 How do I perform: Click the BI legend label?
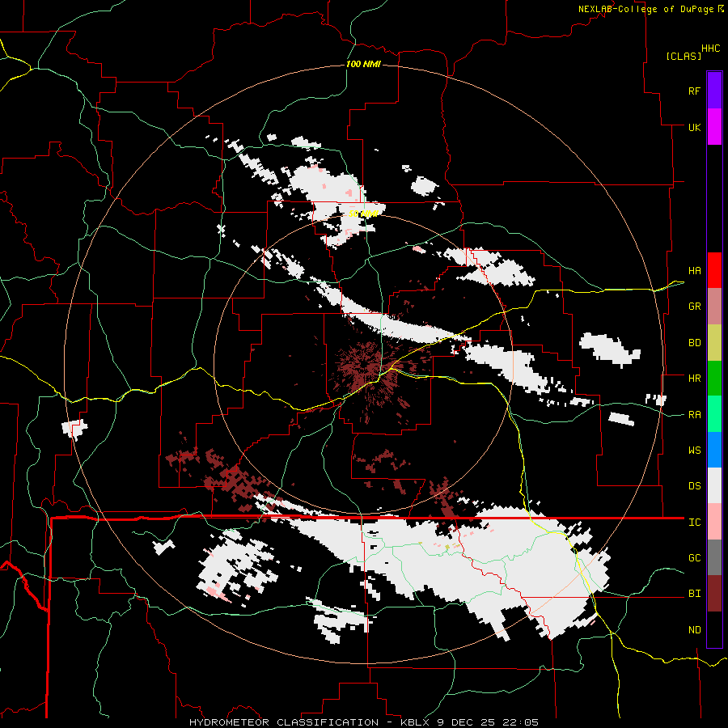(694, 594)
